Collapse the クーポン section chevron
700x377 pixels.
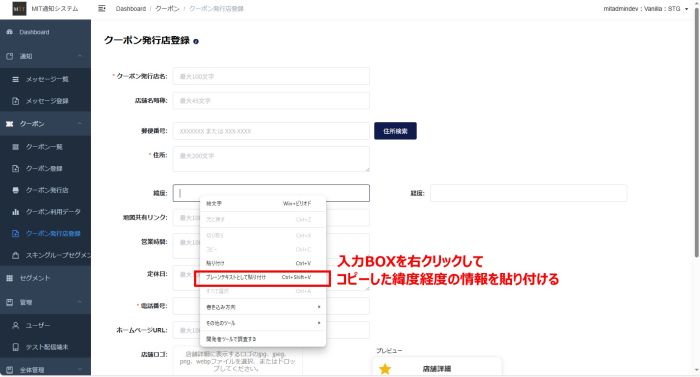pyautogui.click(x=80, y=124)
